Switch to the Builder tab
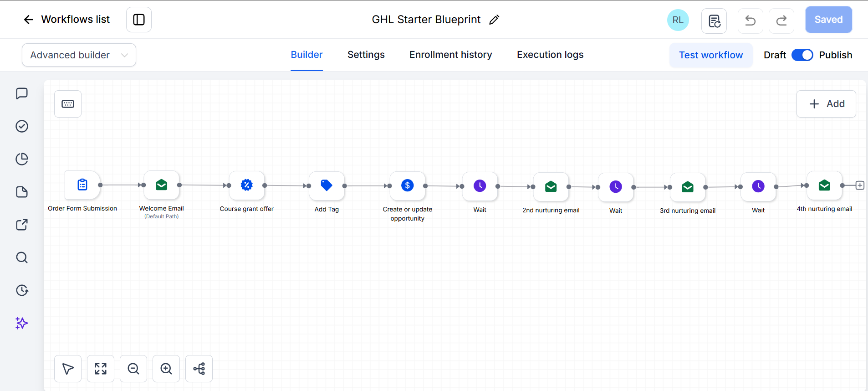868x391 pixels. click(306, 55)
